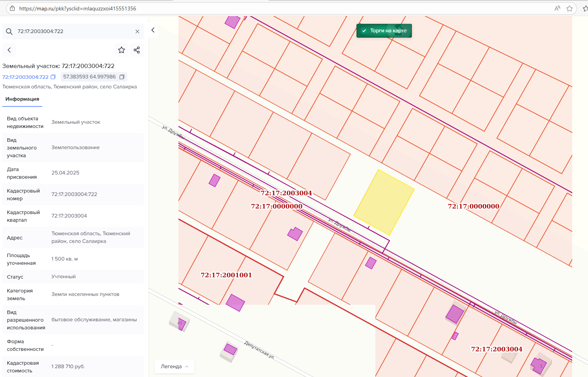Copy coordinates 57.383593 64.997986
The width and height of the screenshot is (588, 377).
tap(122, 77)
